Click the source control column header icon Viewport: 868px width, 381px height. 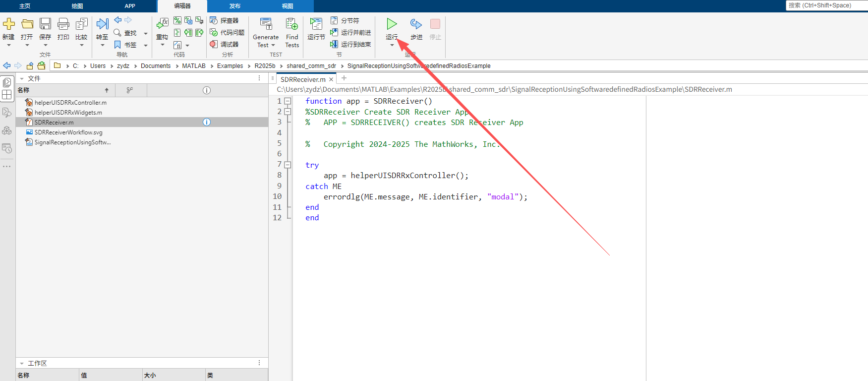[130, 90]
